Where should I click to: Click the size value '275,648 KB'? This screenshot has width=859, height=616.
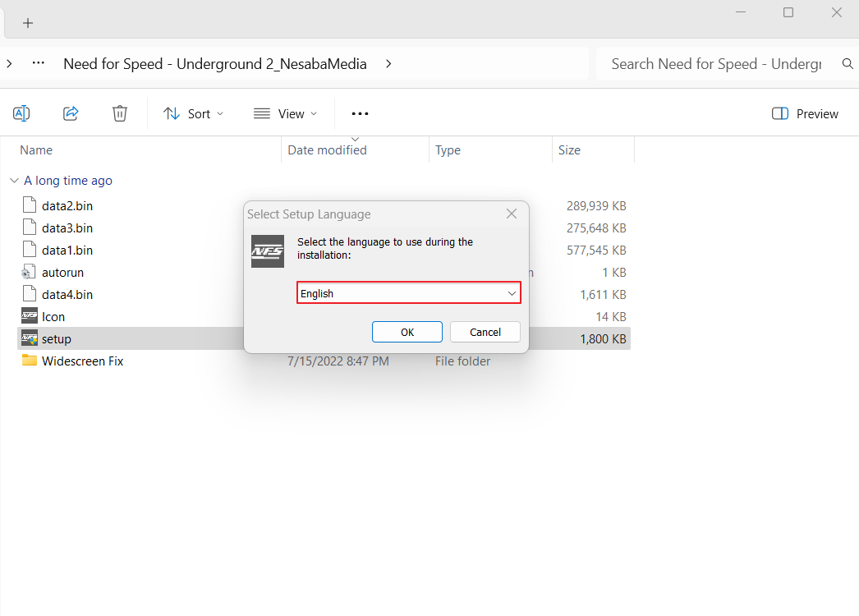click(596, 228)
